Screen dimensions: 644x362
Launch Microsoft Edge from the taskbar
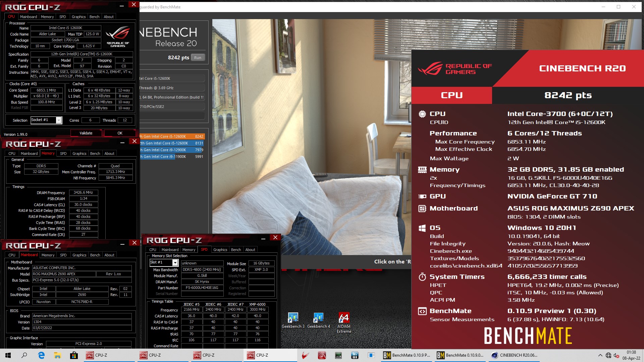click(41, 355)
